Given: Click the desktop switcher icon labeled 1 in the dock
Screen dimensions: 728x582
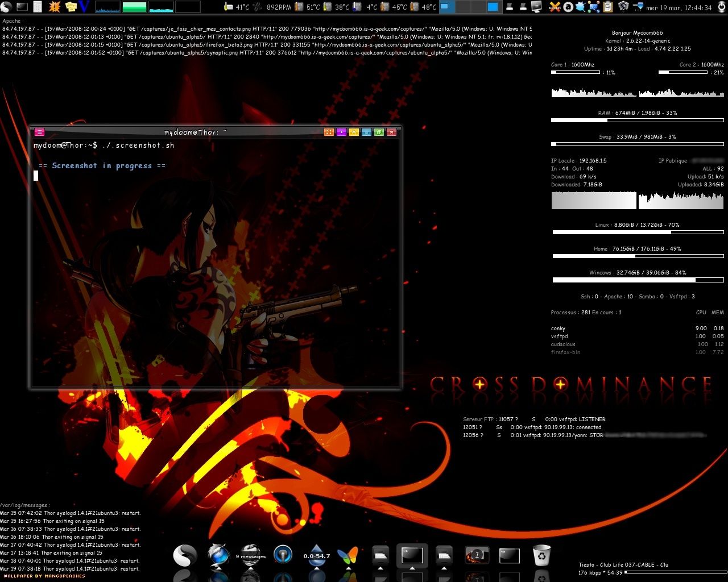Looking at the screenshot, I should (477, 555).
